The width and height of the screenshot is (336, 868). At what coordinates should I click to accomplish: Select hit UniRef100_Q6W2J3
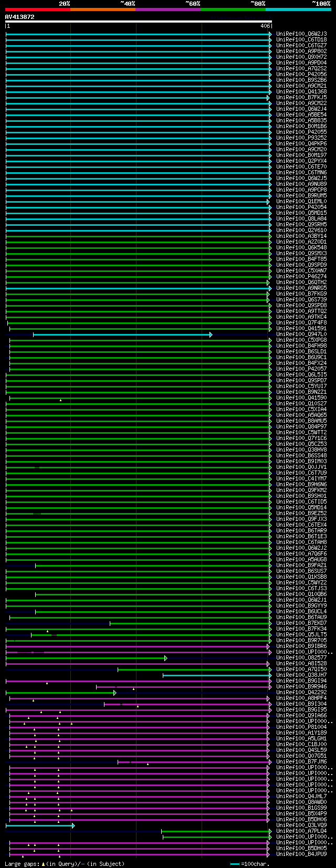[x=301, y=34]
